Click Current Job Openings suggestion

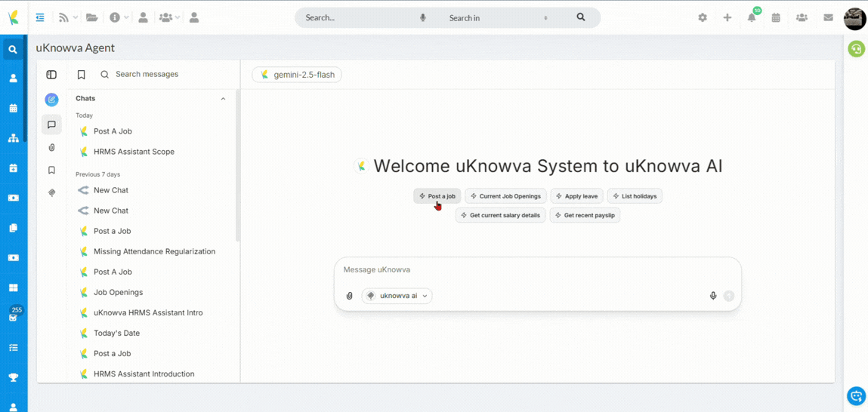pos(506,195)
